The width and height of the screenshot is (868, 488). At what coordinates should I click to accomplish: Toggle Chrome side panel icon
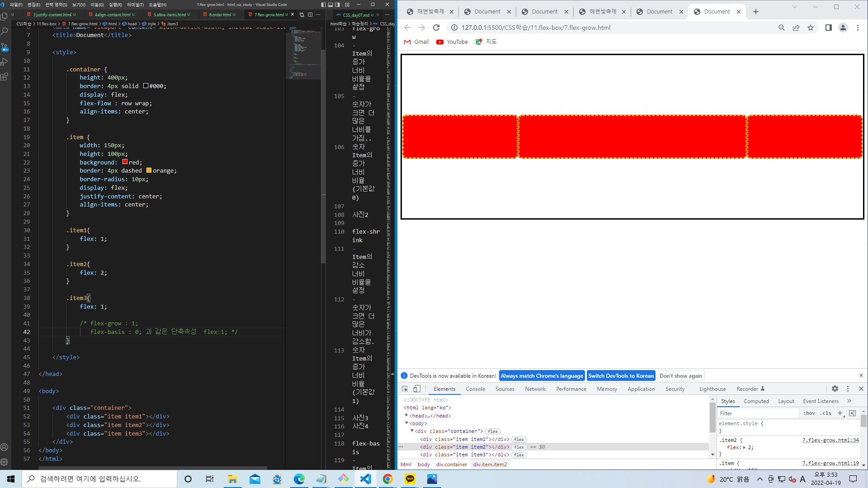(828, 28)
